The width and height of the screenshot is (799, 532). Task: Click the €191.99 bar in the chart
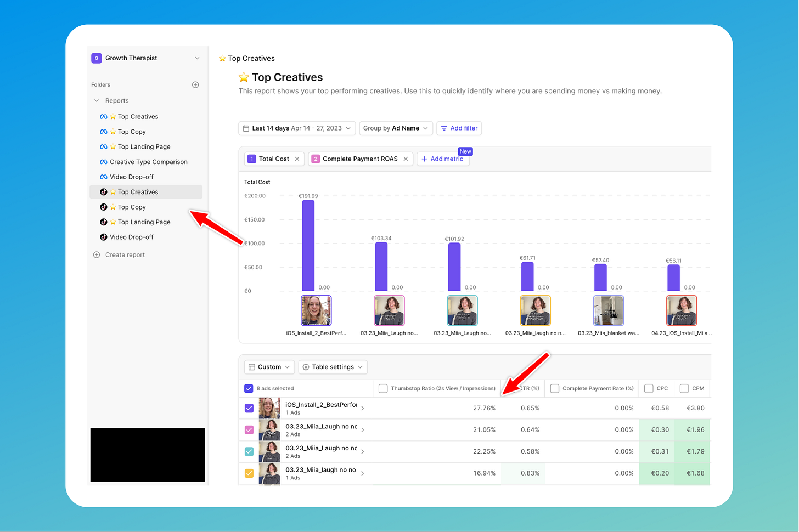[x=308, y=245]
